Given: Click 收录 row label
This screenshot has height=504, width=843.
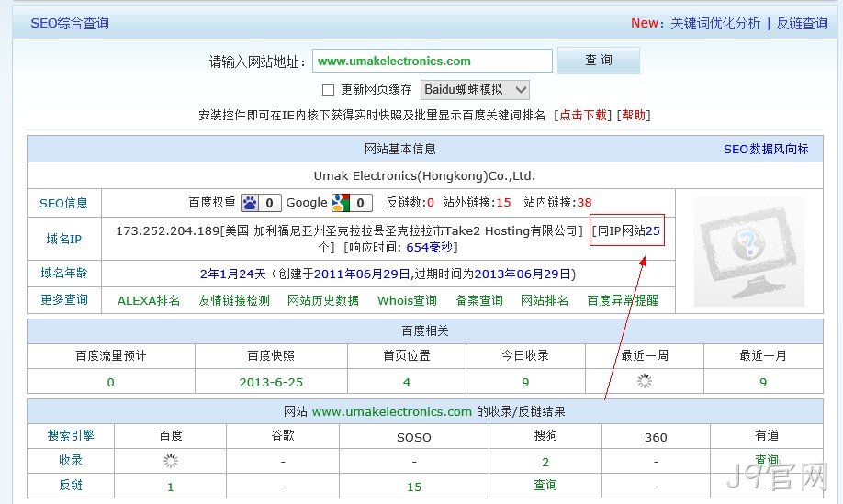Looking at the screenshot, I should coord(71,460).
